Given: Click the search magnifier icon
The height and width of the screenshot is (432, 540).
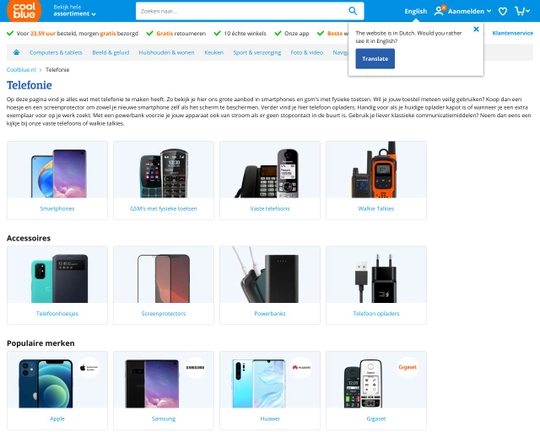Looking at the screenshot, I should coord(353,11).
